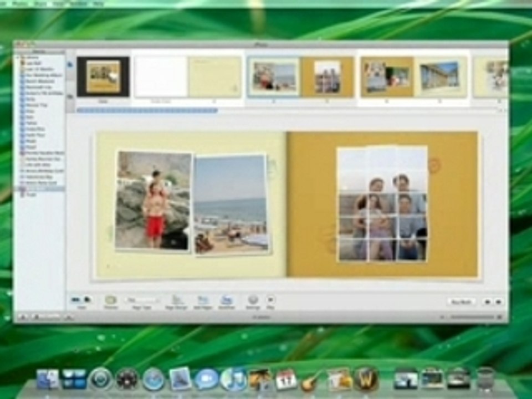Show unplaced photos view icon

click(x=70, y=97)
